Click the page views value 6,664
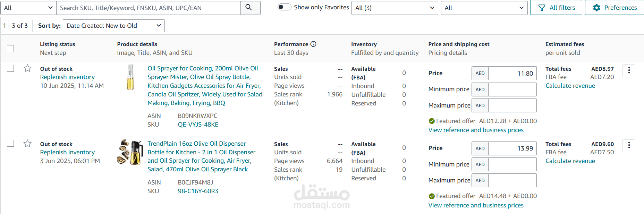This screenshot has height=214, width=644. 334,161
